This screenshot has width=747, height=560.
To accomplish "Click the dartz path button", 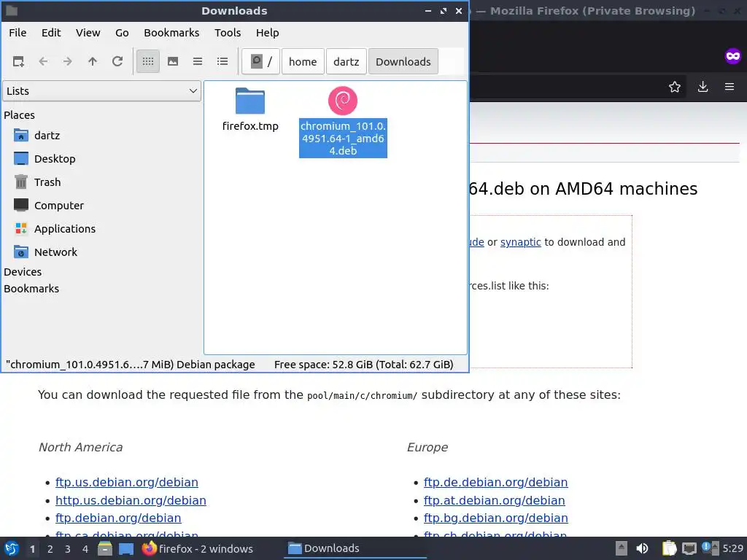I will pyautogui.click(x=347, y=61).
